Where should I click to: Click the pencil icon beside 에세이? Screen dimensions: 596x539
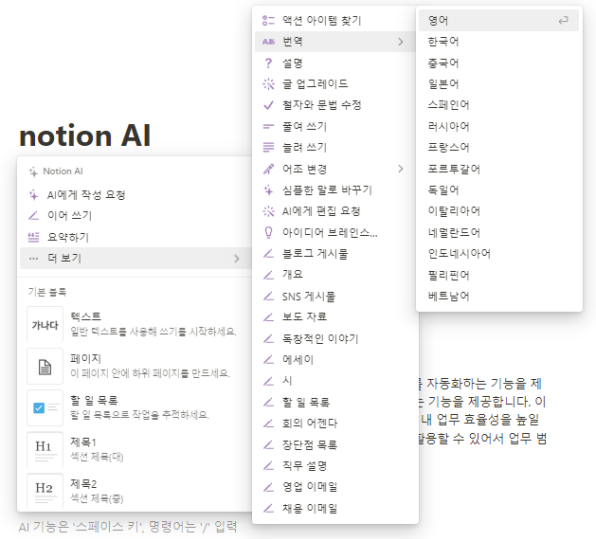[268, 360]
